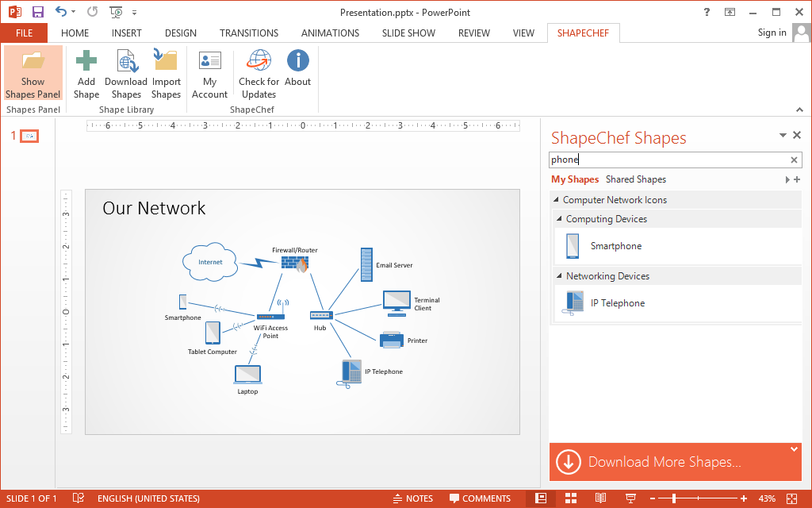
Task: Switch to Slide Sorter view
Action: click(x=571, y=498)
